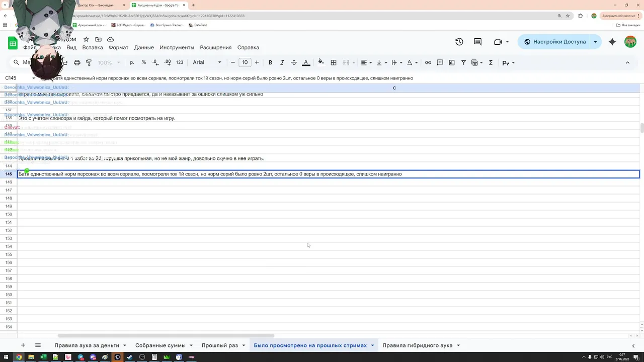Viewport: 644px width, 362px height.
Task: Open Gemini sparkle assistant icon
Action: [x=612, y=42]
